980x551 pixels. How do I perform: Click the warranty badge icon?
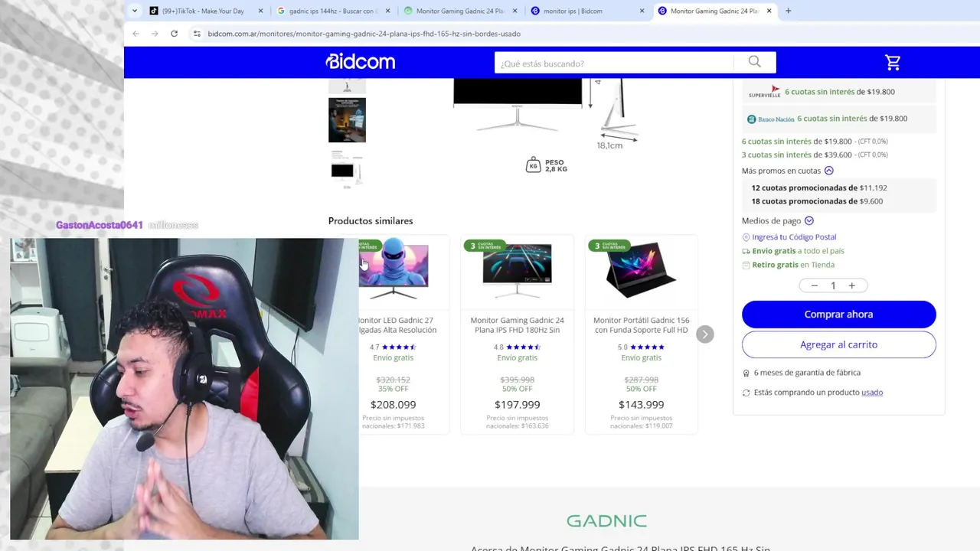[746, 373]
